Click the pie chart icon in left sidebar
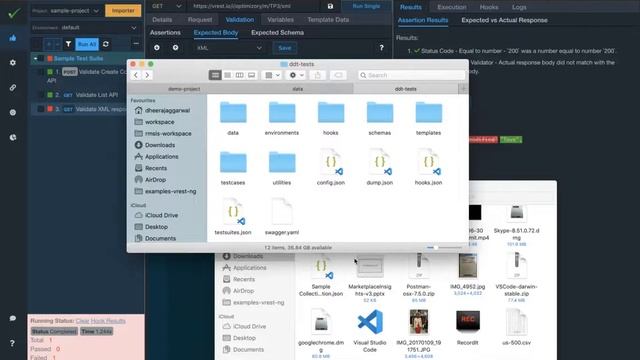The width and height of the screenshot is (640, 360). tap(13, 137)
